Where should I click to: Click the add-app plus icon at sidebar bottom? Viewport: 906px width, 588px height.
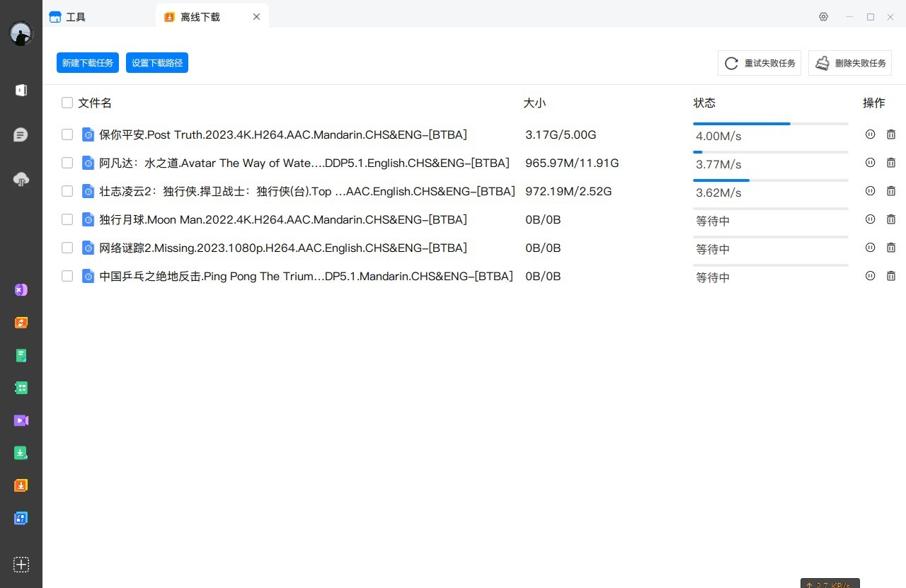pyautogui.click(x=21, y=564)
